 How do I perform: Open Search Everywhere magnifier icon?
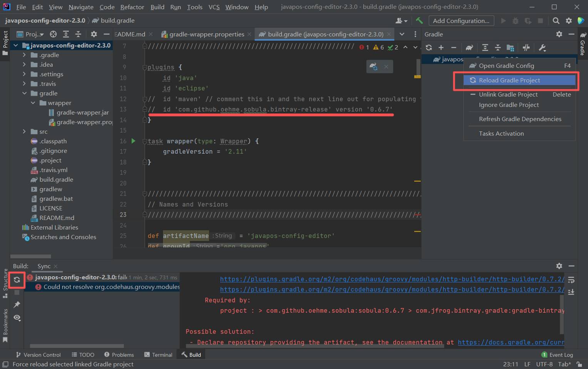pos(556,20)
